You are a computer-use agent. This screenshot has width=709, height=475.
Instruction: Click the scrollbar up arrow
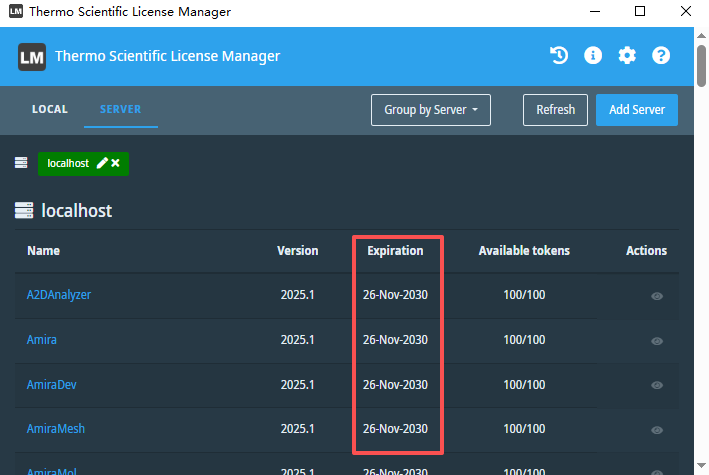(x=701, y=36)
